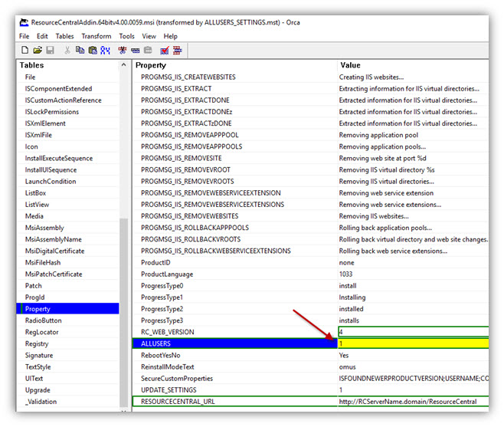This screenshot has height=427, width=504.
Task: Click the RESOURCECENTRAL_URL property cell
Action: (x=235, y=402)
